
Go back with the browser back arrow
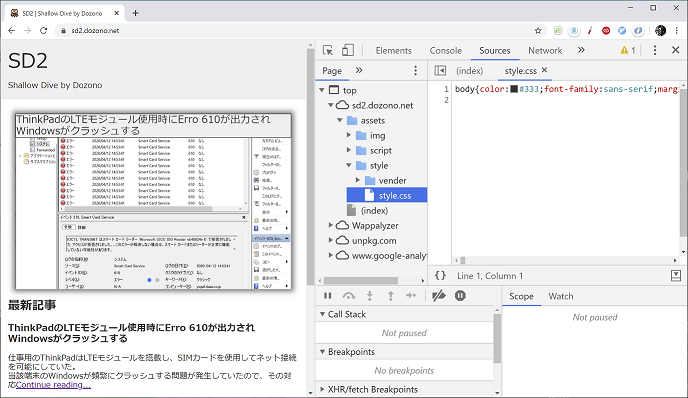[11, 30]
